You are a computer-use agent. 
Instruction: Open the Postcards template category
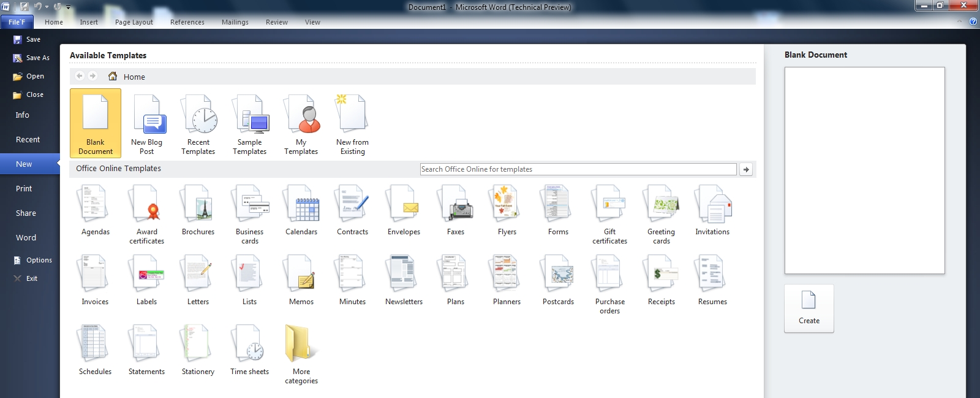point(559,281)
